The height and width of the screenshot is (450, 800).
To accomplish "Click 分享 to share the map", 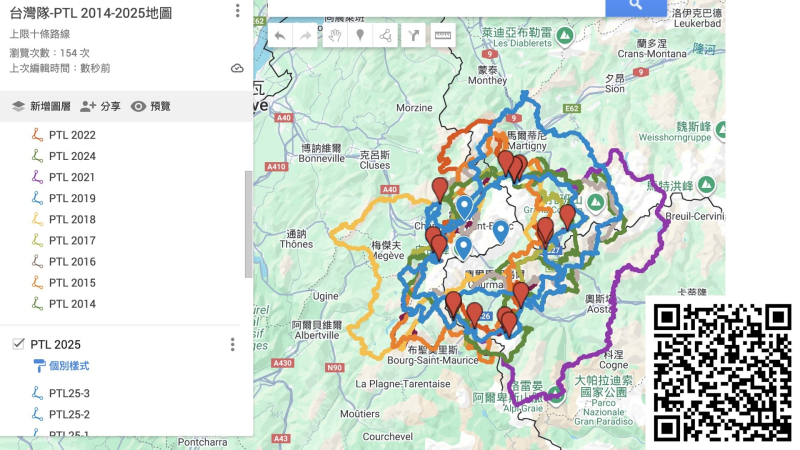I will coord(100,106).
